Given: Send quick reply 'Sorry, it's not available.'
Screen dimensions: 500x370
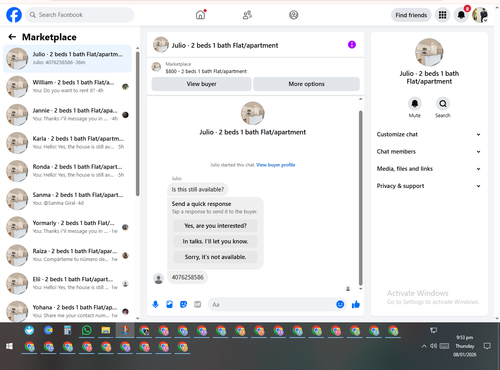Looking at the screenshot, I should [x=215, y=257].
